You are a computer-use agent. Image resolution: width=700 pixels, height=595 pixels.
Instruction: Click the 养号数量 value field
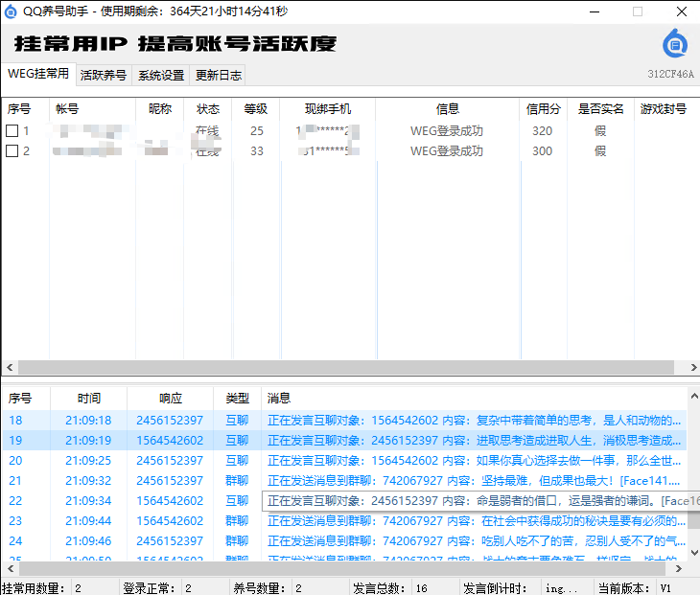pos(319,588)
